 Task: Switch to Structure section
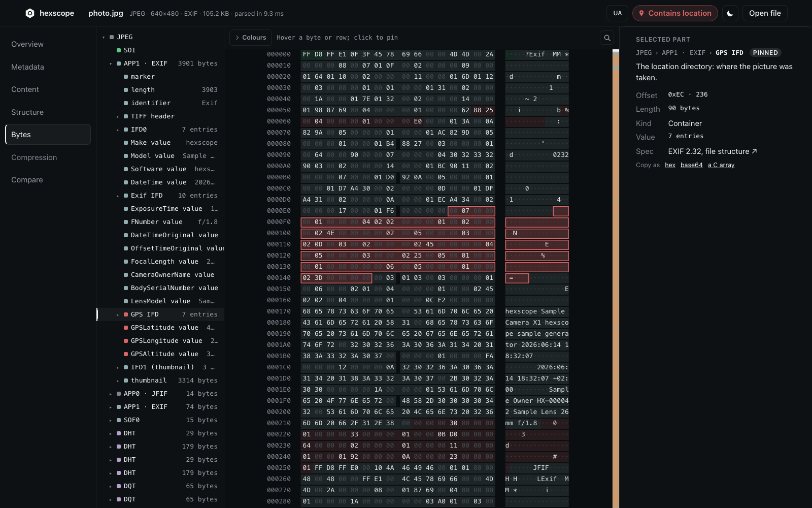(x=48, y=112)
